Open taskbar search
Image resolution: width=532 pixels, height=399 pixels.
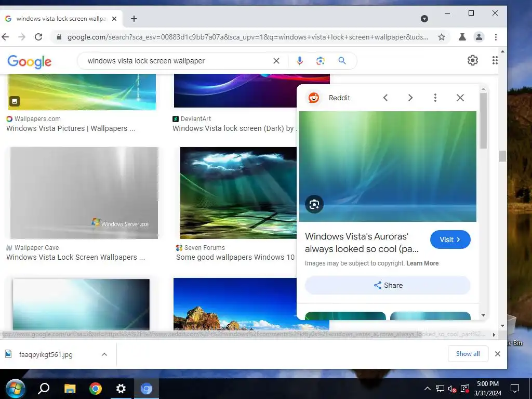(44, 389)
